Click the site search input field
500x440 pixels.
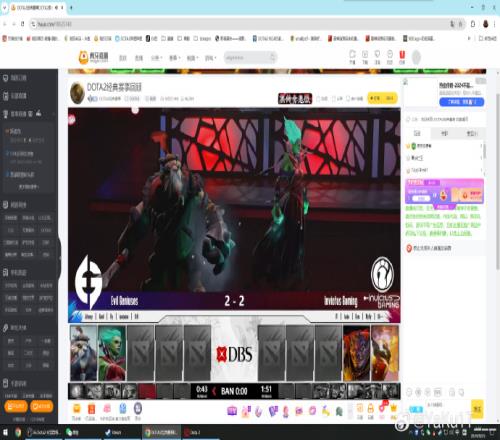pyautogui.click(x=246, y=58)
